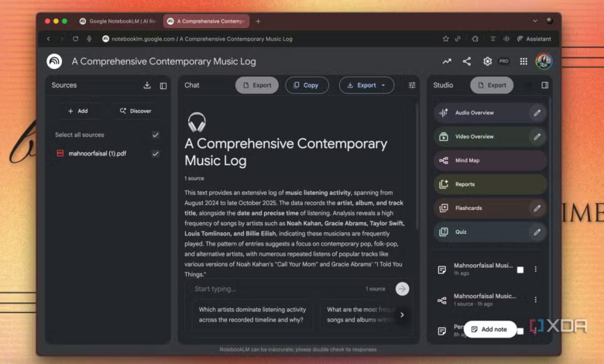Select A Comprehensive Contemporary browser tab
Viewport: 604px width, 364px height.
click(x=207, y=21)
